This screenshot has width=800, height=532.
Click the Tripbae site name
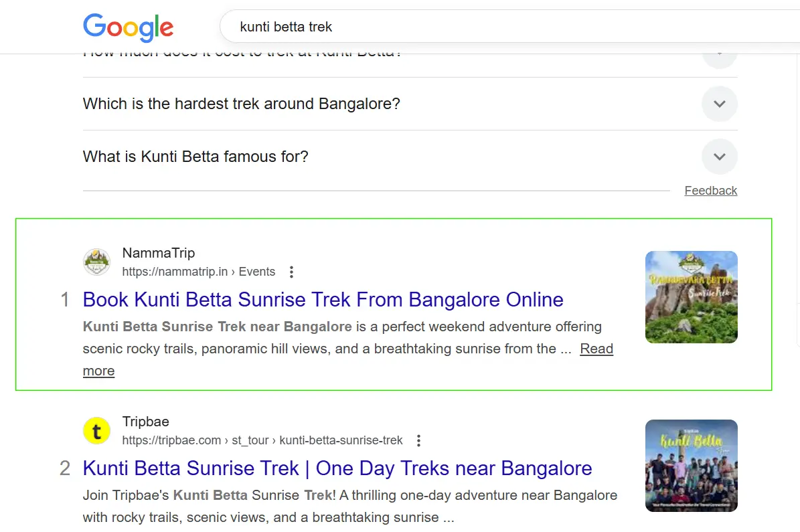click(145, 422)
